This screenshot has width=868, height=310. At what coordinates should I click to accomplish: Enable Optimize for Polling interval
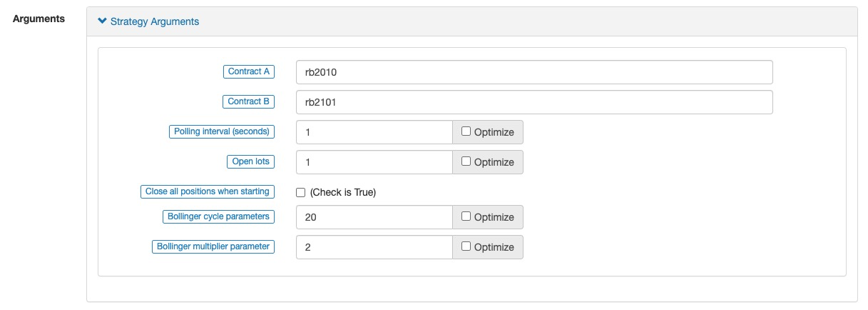tap(466, 131)
